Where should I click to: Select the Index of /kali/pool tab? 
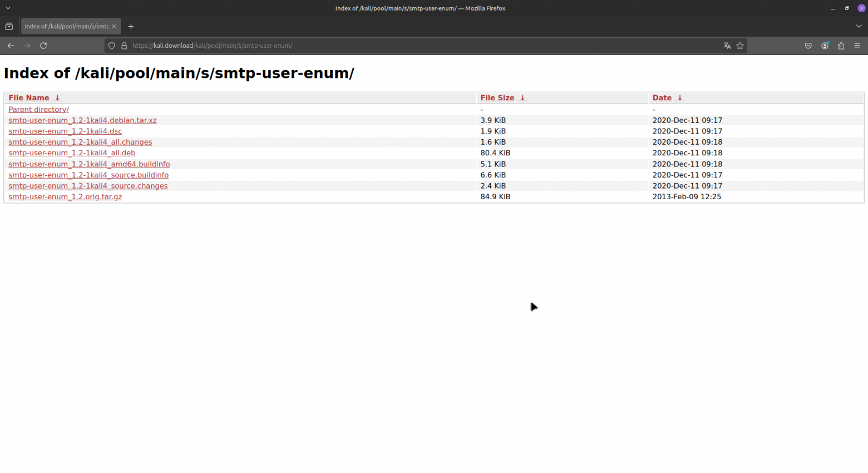click(71, 26)
